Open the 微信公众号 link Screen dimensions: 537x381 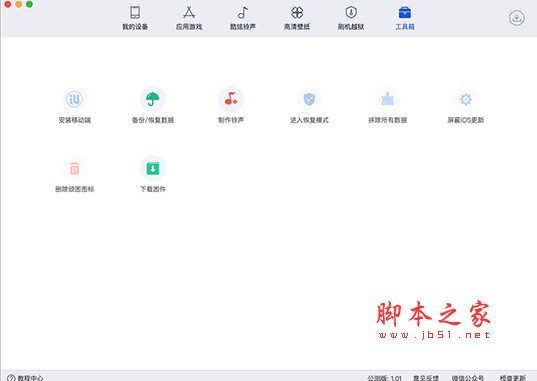467,378
